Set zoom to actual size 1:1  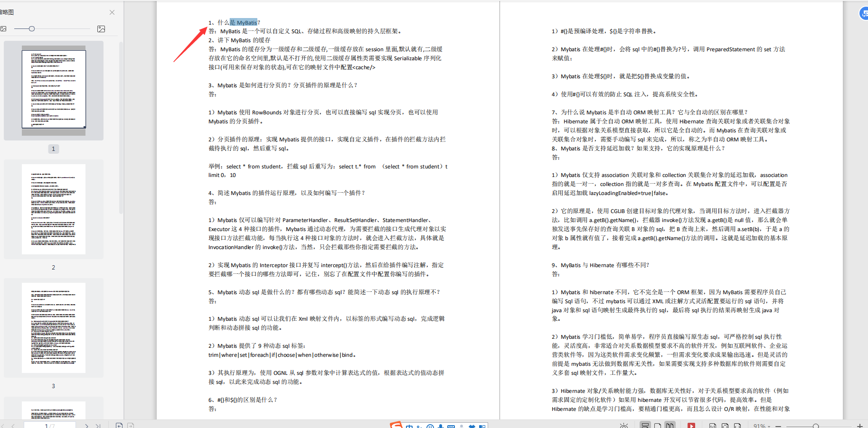pos(713,426)
